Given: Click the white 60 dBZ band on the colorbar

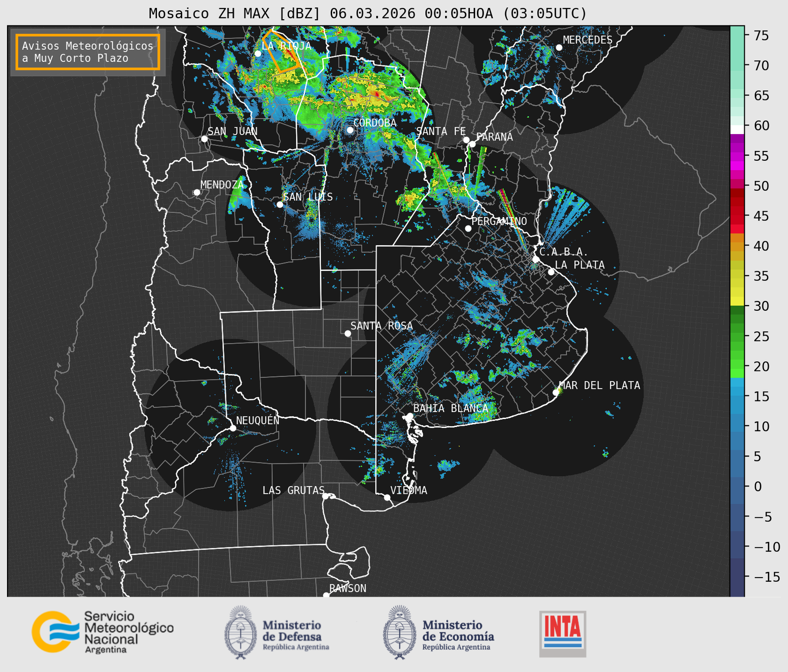Looking at the screenshot, I should click(737, 129).
